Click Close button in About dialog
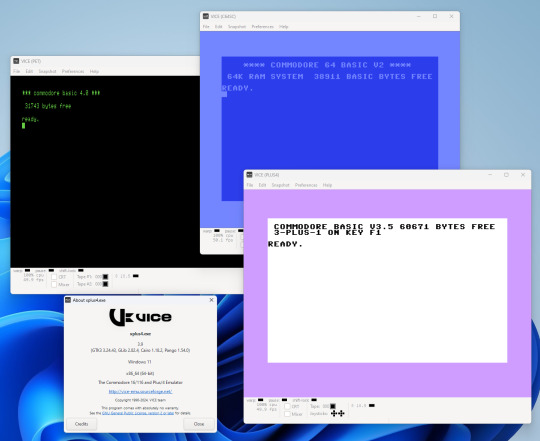 tap(199, 424)
